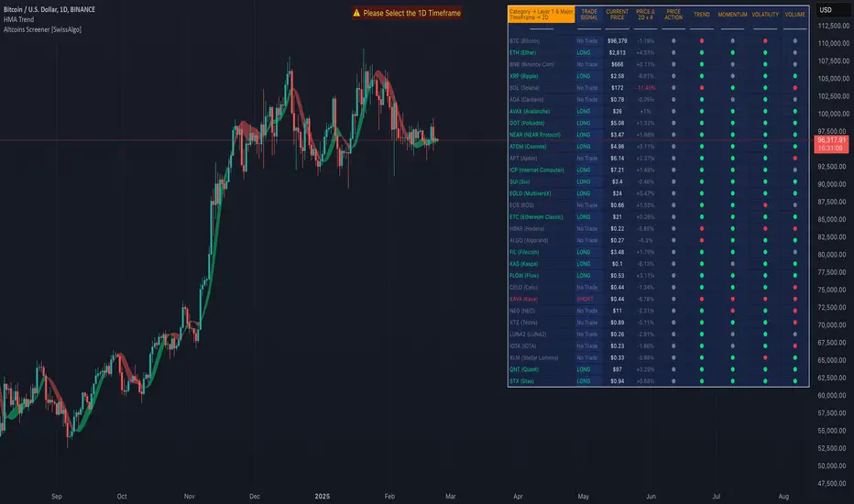Click the 'Please Select the 1D Timeframe' notice
The height and width of the screenshot is (504, 854).
click(x=411, y=13)
